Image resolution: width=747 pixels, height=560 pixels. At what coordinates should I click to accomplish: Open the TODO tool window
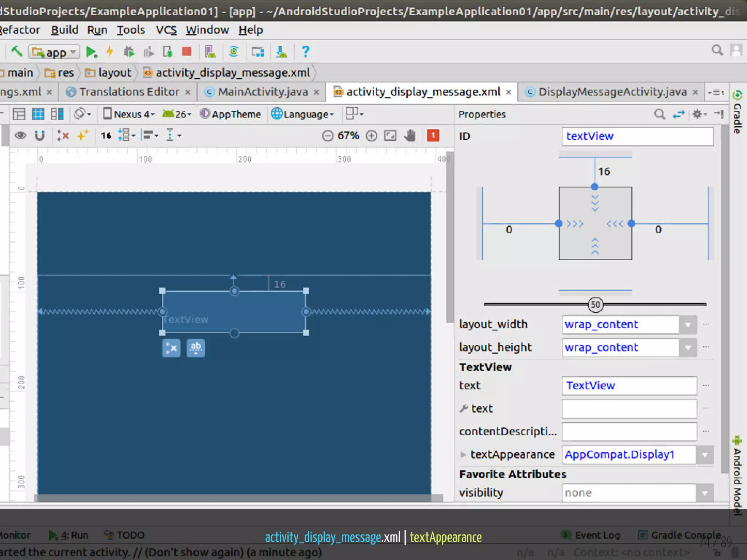coord(124,535)
